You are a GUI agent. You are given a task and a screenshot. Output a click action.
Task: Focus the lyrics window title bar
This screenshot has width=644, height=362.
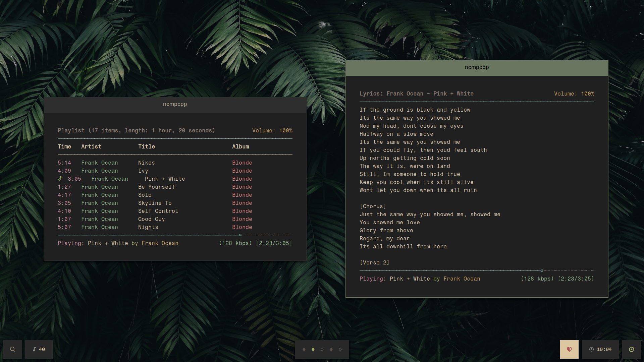coord(477,67)
